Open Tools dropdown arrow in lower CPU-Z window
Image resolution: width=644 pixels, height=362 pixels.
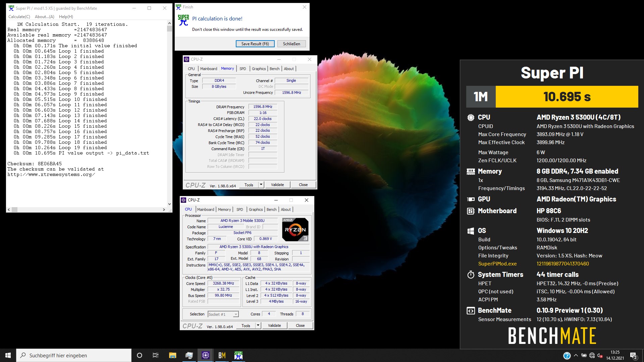tap(258, 325)
